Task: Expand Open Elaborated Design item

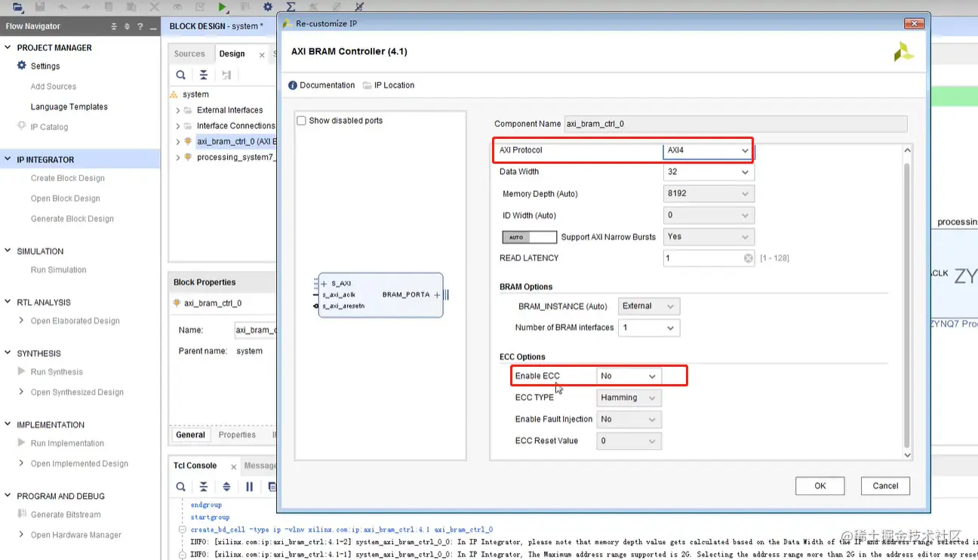Action: (22, 321)
